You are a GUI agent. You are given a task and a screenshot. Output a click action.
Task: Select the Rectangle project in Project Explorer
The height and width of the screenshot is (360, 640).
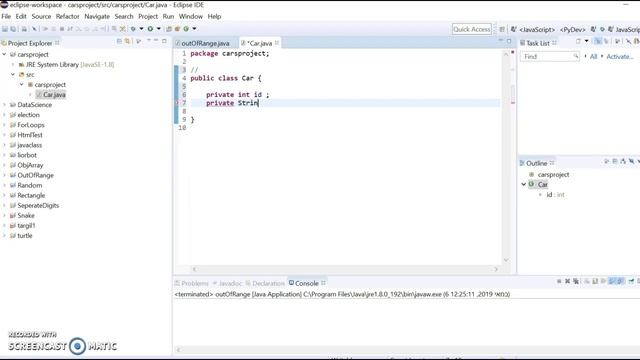pos(31,195)
